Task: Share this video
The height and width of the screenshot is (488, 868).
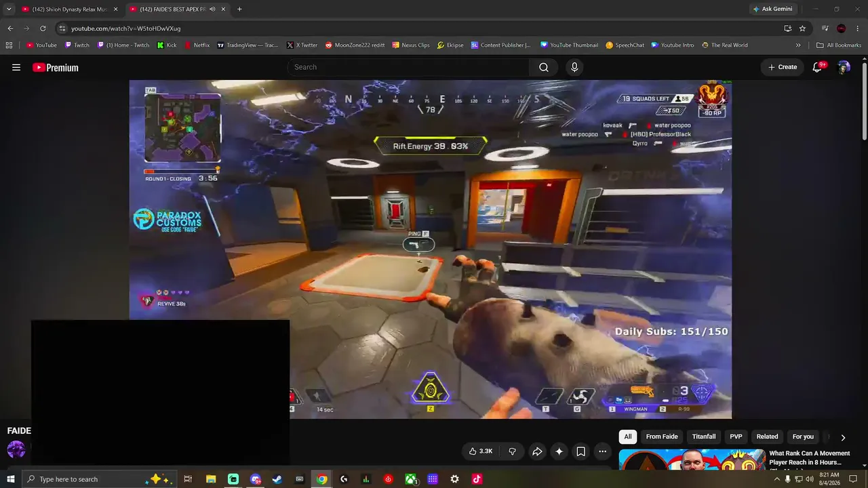Action: coord(537,451)
